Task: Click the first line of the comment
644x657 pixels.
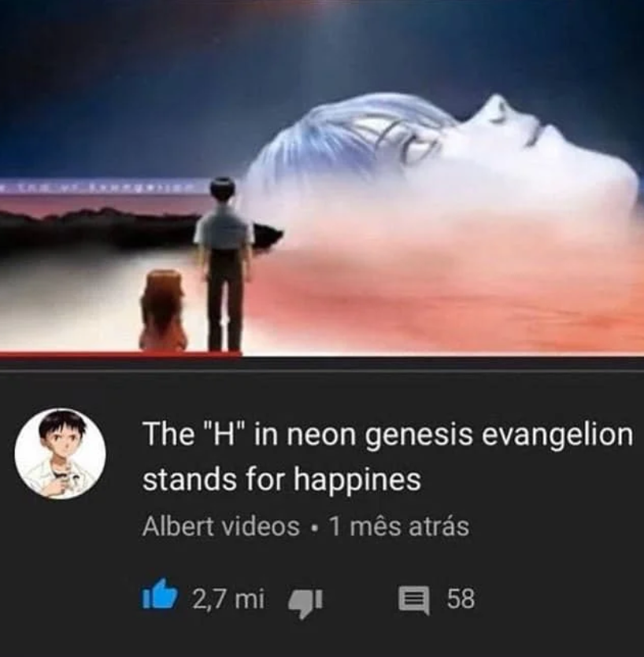Action: 387,434
